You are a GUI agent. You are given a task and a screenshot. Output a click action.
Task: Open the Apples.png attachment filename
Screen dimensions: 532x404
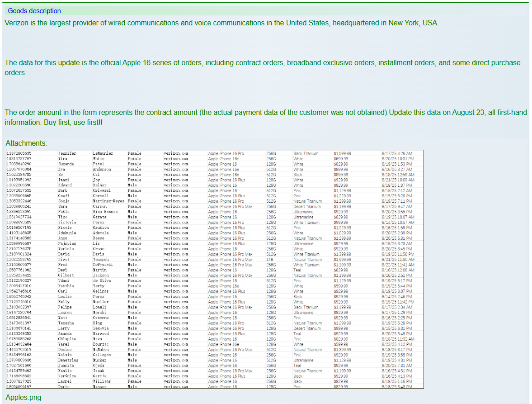[23, 398]
